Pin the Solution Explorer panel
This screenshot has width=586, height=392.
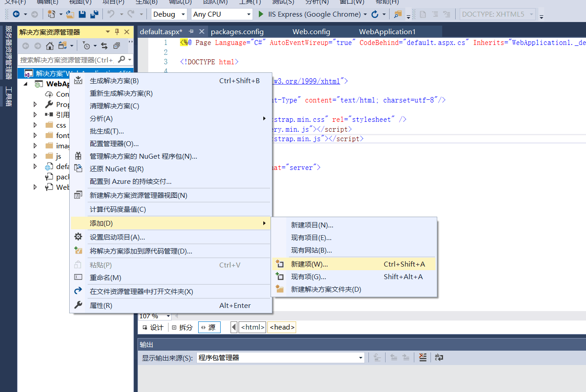pos(117,32)
